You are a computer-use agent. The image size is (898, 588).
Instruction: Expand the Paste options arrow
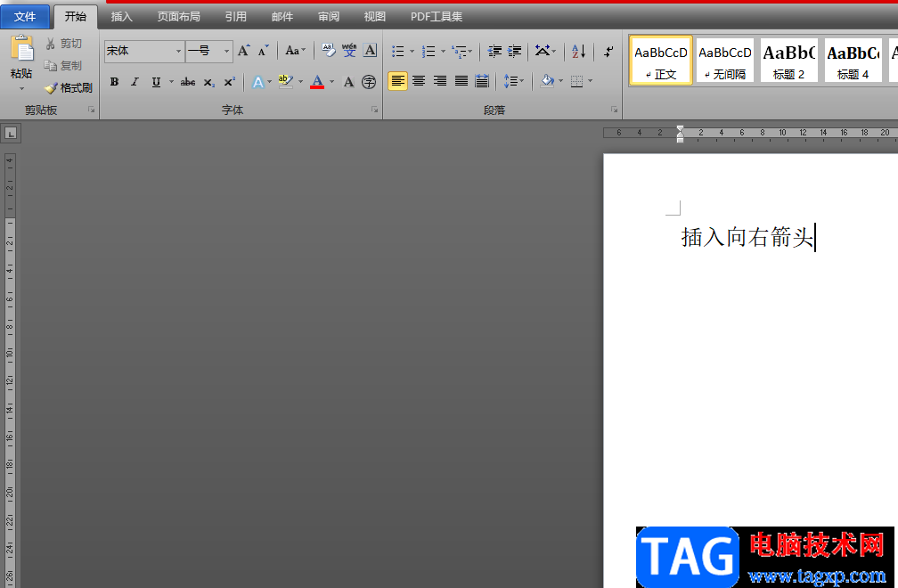tap(21, 89)
